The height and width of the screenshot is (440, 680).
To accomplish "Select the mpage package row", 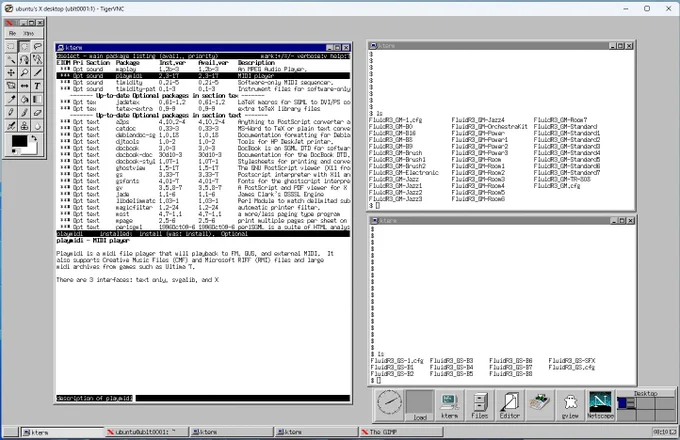I will coord(203,221).
